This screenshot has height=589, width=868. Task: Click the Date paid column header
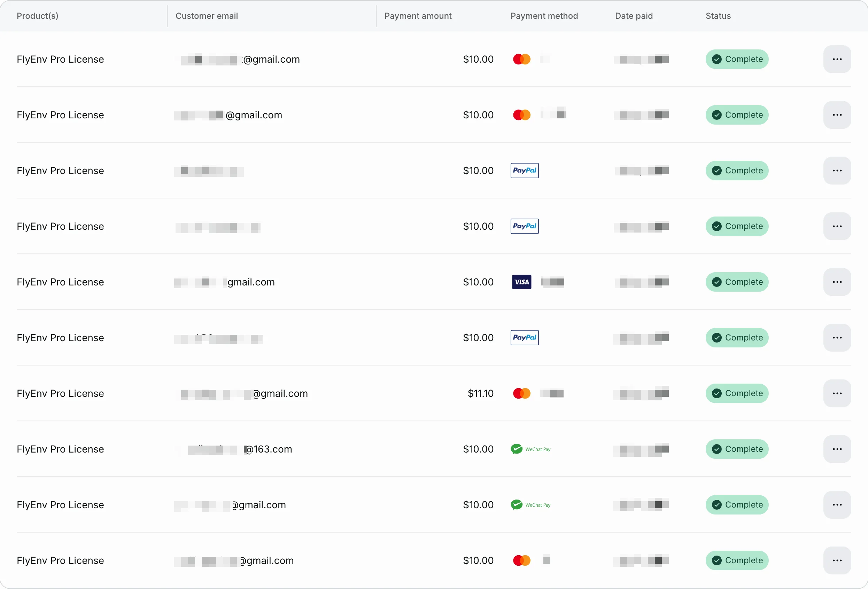634,16
